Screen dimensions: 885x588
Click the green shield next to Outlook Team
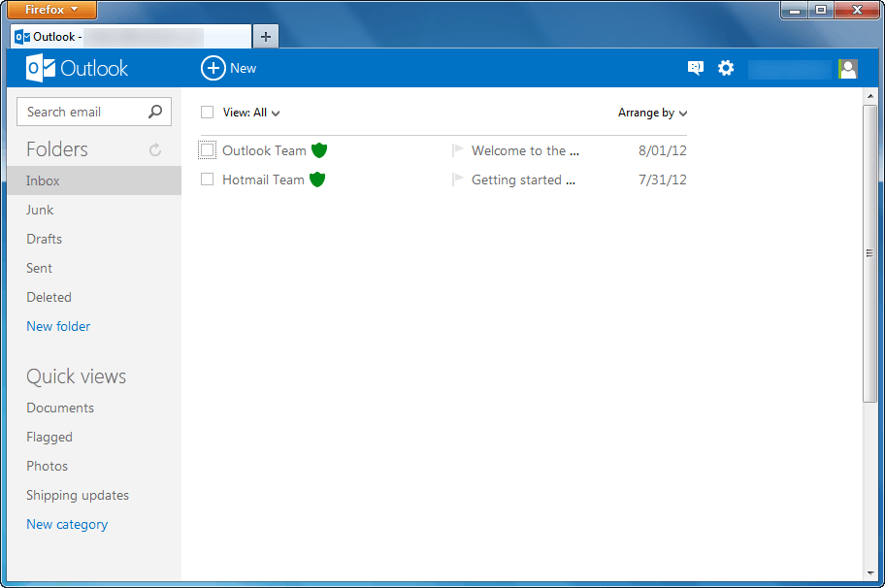point(320,150)
